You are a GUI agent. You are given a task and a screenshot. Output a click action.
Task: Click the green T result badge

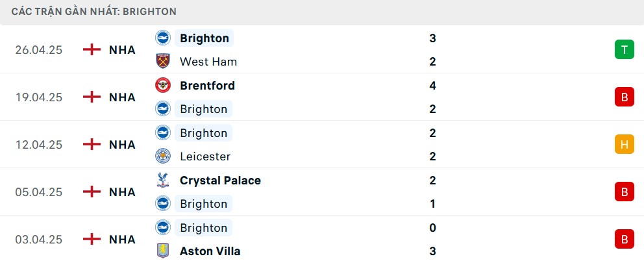625,50
